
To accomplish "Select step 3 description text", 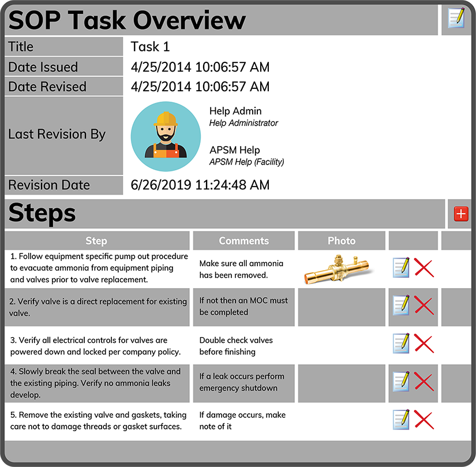I will (95, 346).
